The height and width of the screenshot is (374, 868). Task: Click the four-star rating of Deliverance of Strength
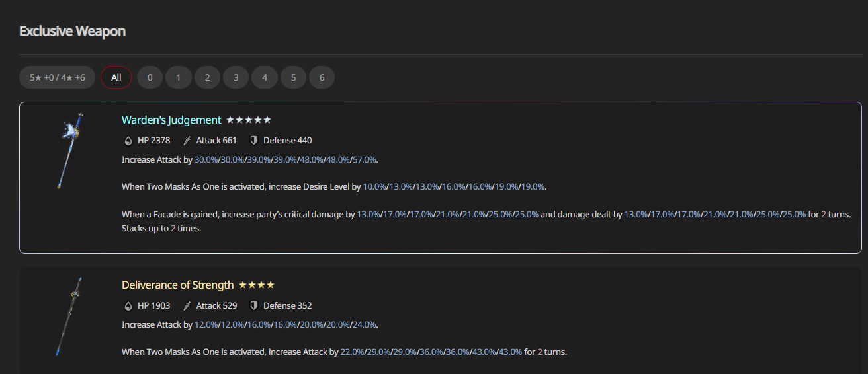tap(257, 285)
